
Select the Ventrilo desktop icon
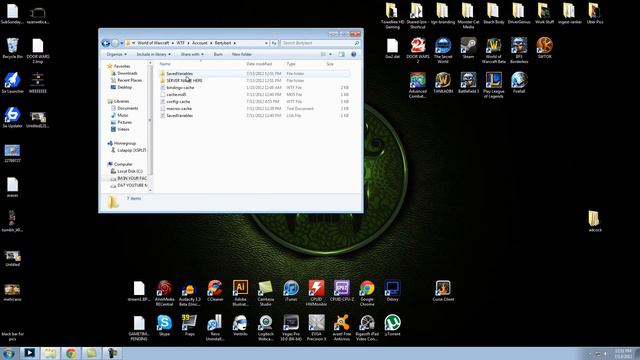[x=240, y=325]
